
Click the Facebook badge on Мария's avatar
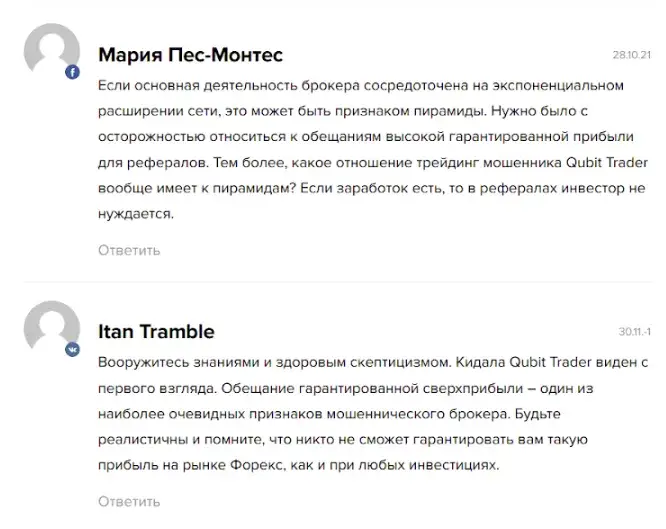[x=73, y=72]
